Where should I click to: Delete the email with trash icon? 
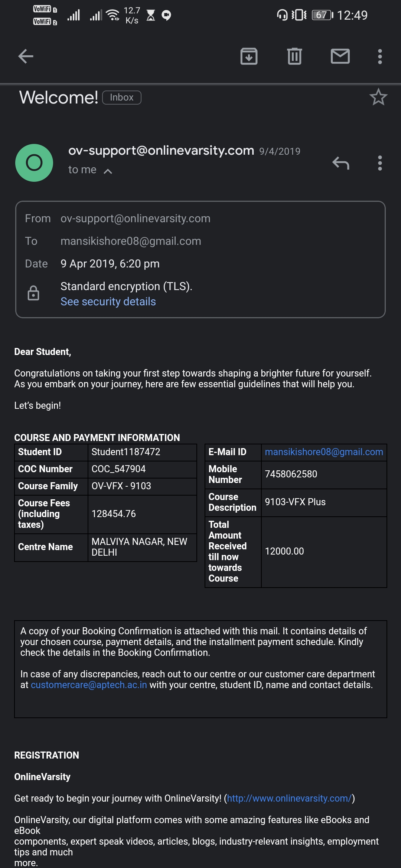click(x=294, y=56)
